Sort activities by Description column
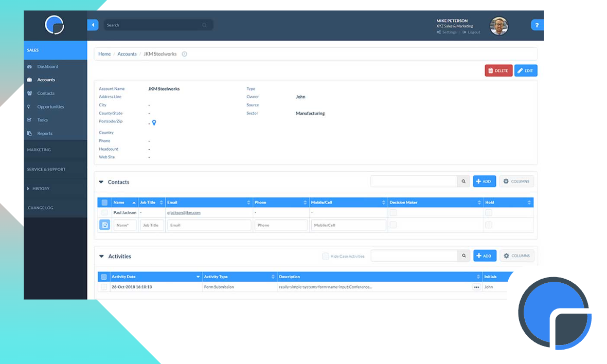Viewport: 607px width, 364px height. coord(380,277)
